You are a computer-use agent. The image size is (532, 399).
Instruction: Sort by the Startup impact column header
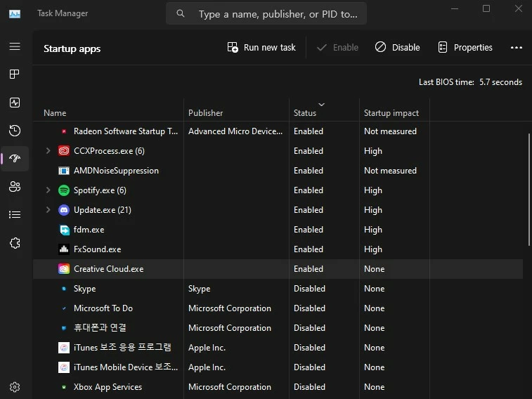pos(391,113)
